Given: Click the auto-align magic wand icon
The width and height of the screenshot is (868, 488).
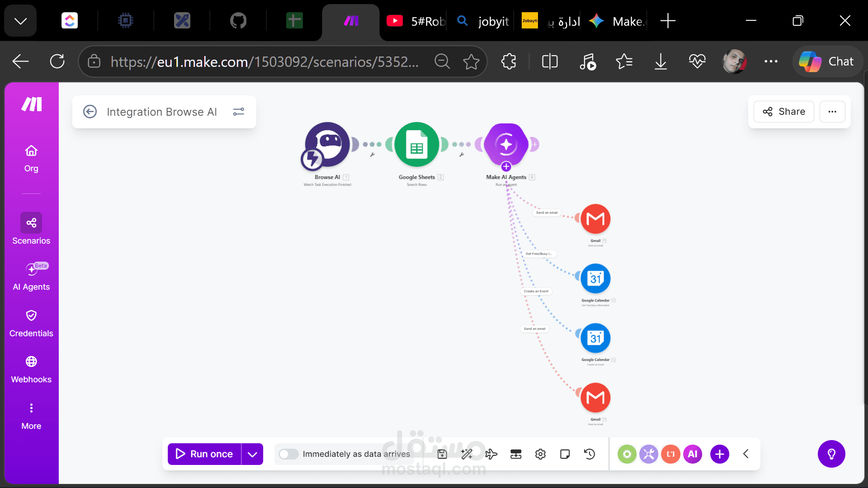Looking at the screenshot, I should [x=467, y=454].
